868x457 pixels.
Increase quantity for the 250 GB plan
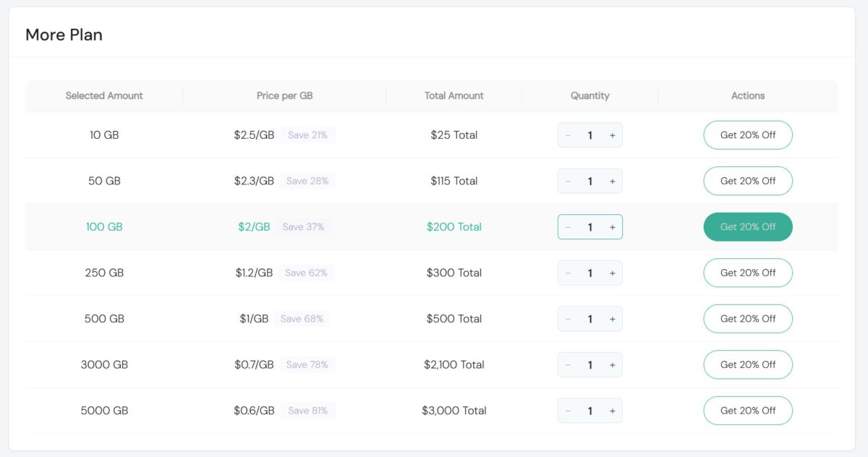612,273
